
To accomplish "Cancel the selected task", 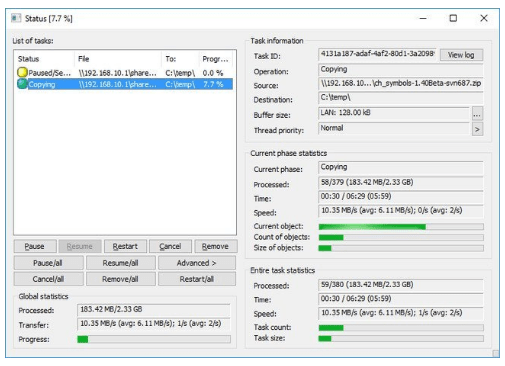I will click(x=170, y=246).
